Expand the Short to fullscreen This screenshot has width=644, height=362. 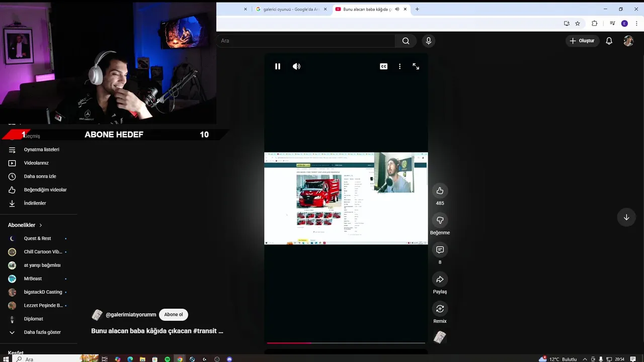click(416, 66)
